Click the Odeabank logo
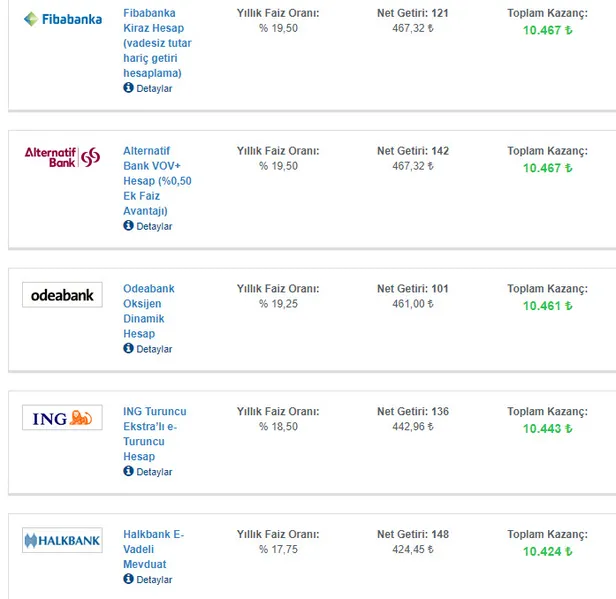The width and height of the screenshot is (616, 599). (62, 295)
